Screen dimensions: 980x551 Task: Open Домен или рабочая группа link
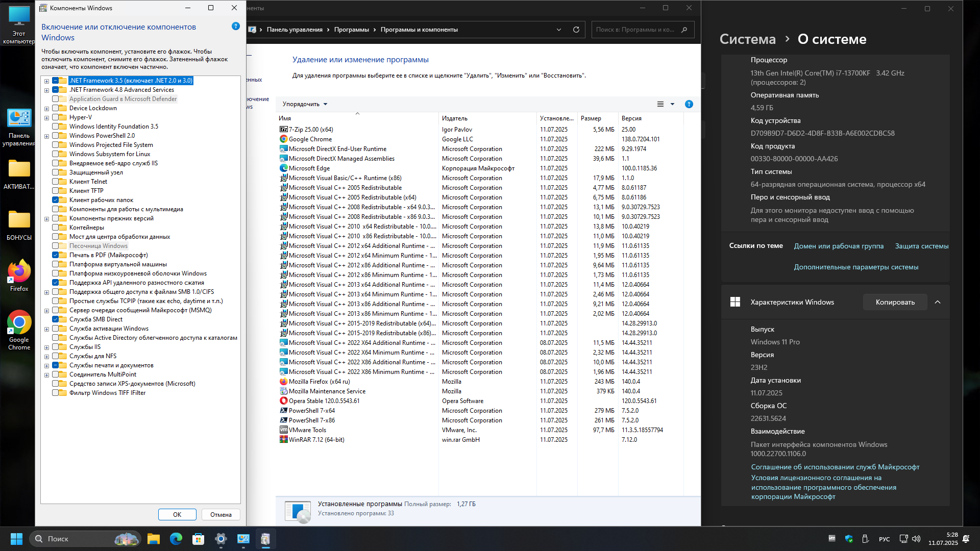tap(839, 246)
